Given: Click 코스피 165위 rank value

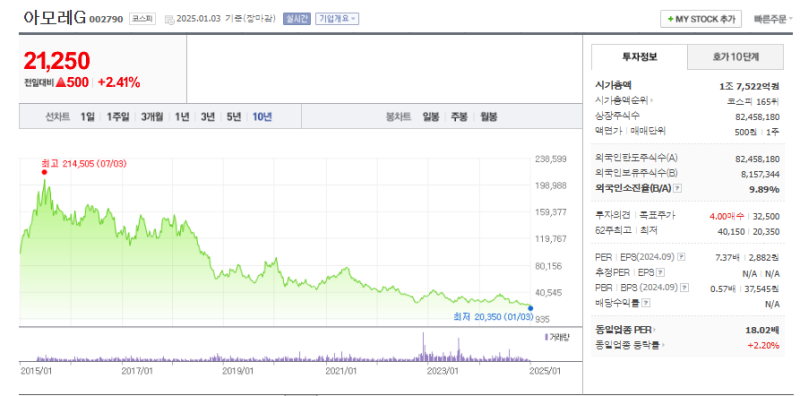Looking at the screenshot, I should tap(754, 101).
